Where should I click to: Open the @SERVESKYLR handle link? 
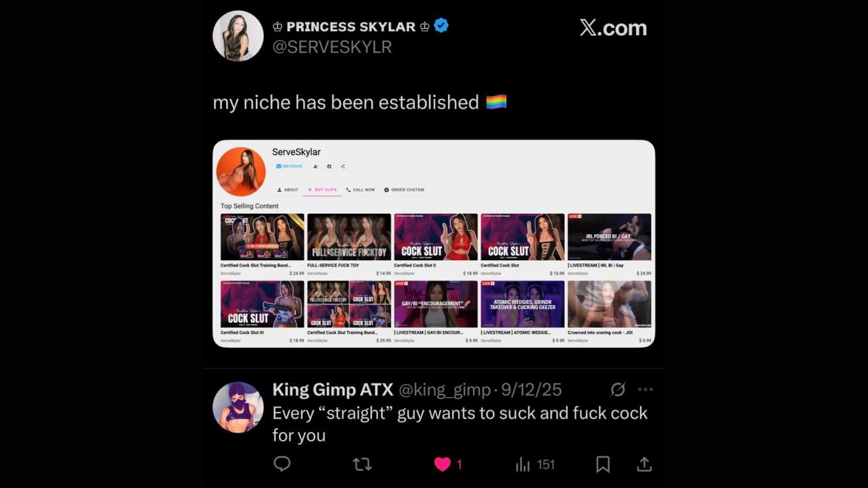(x=332, y=47)
